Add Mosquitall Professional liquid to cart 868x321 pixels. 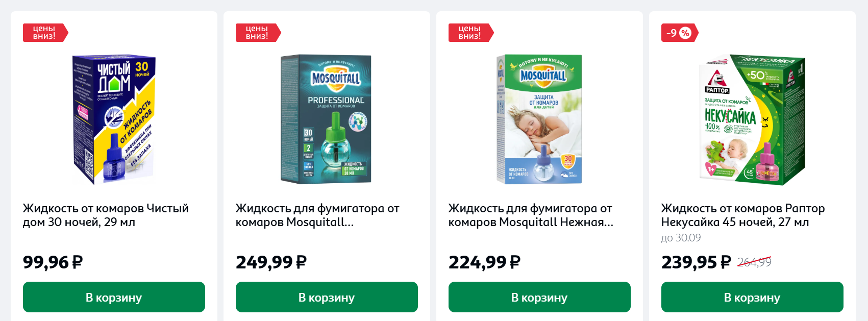pyautogui.click(x=327, y=297)
